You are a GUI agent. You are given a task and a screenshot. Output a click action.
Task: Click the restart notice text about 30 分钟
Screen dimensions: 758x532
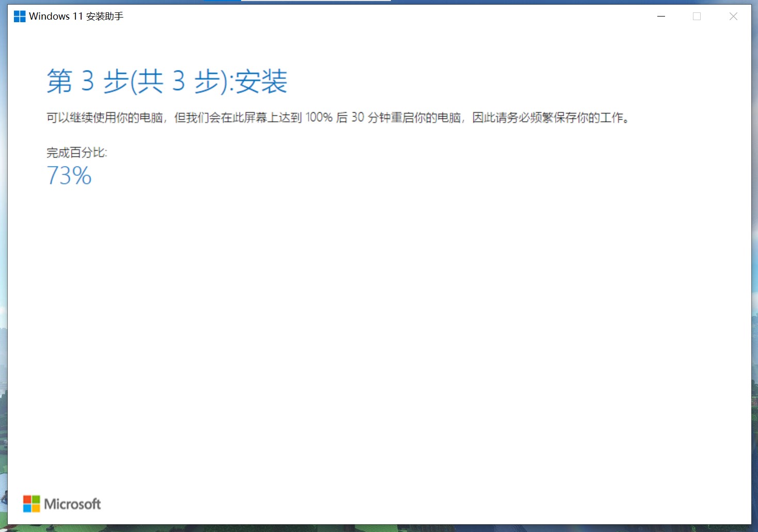(338, 118)
